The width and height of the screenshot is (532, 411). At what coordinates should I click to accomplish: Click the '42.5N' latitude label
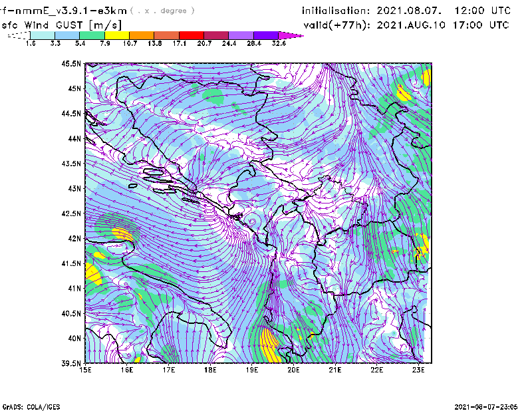[x=71, y=213]
